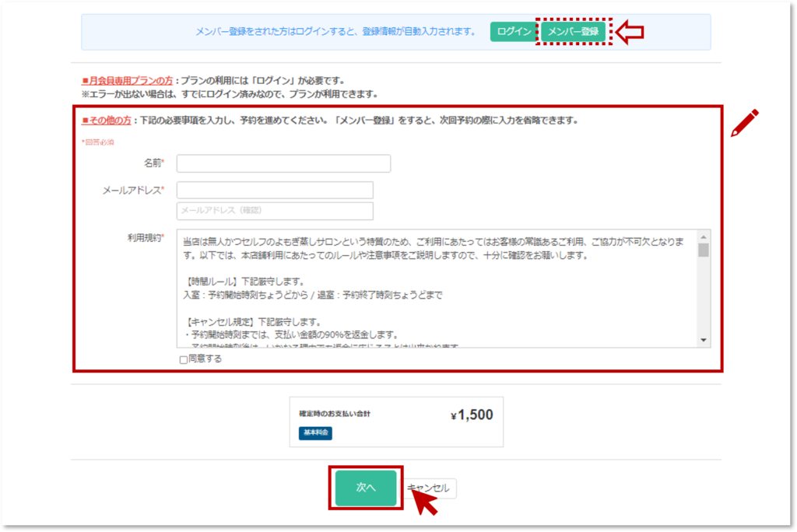Screen dimensions: 797x532
Task: Focus the 名前 name input field
Action: [x=283, y=163]
